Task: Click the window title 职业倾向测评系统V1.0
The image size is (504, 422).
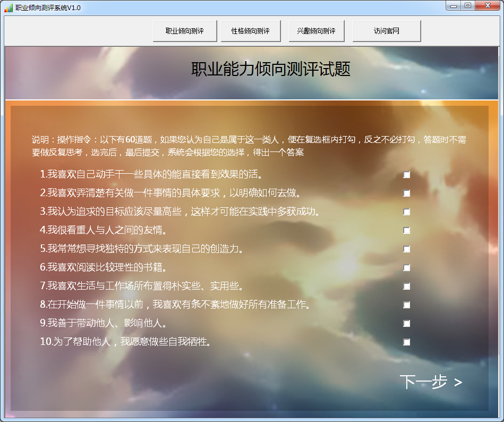Action: tap(48, 8)
